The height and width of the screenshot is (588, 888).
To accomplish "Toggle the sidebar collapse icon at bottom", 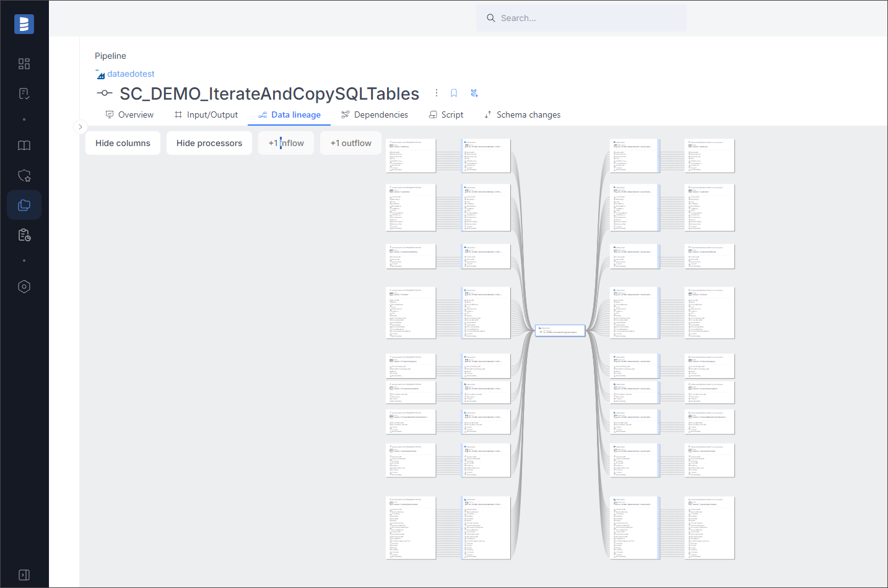I will pyautogui.click(x=24, y=575).
